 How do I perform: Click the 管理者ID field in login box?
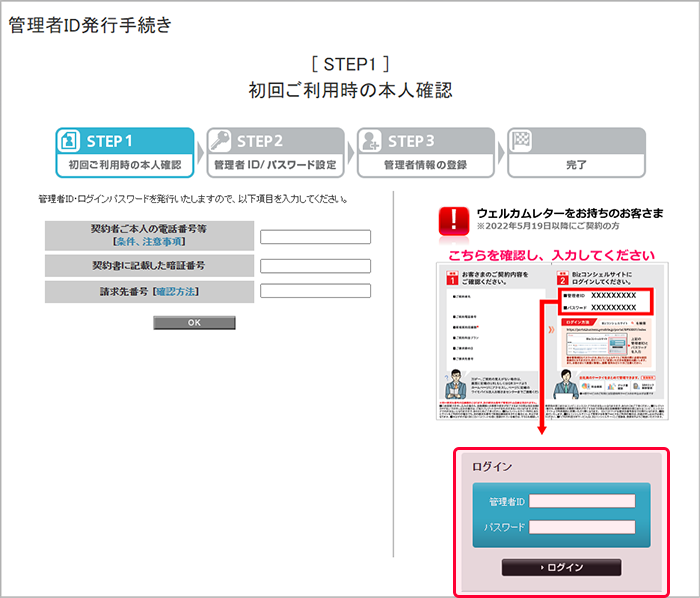[x=582, y=501]
